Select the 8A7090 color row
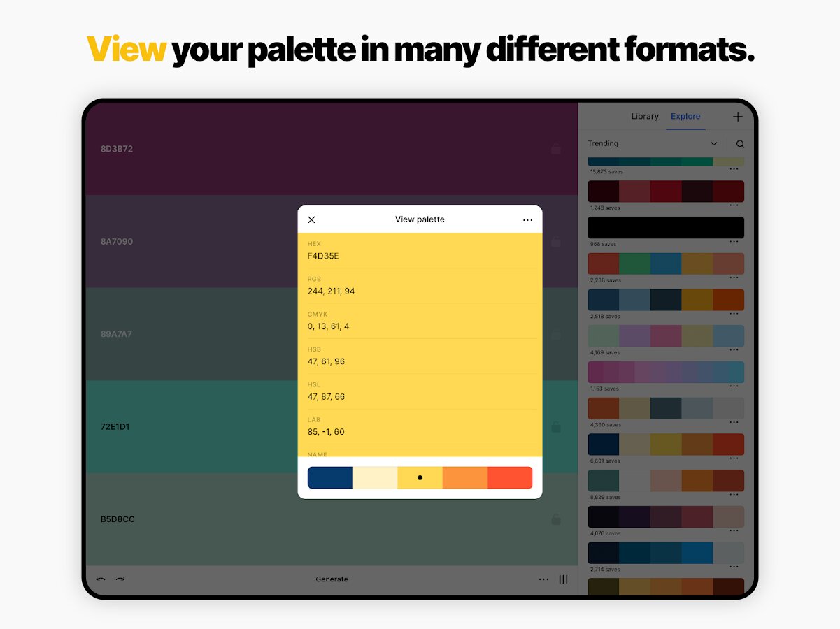840x629 pixels. pyautogui.click(x=332, y=241)
